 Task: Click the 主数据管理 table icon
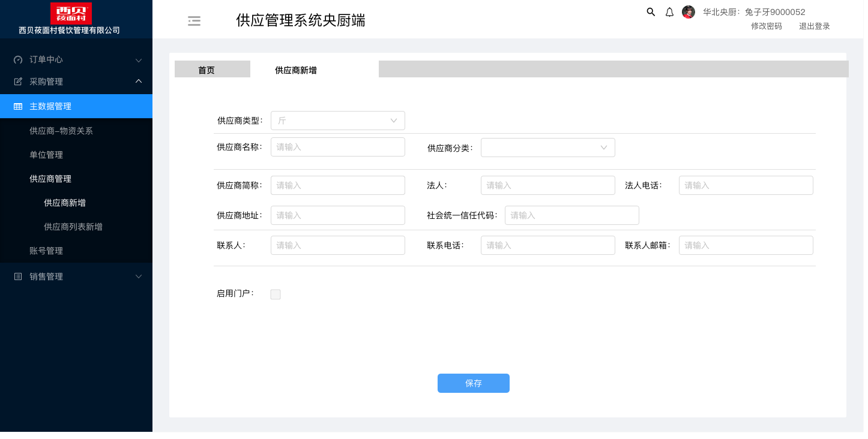18,106
